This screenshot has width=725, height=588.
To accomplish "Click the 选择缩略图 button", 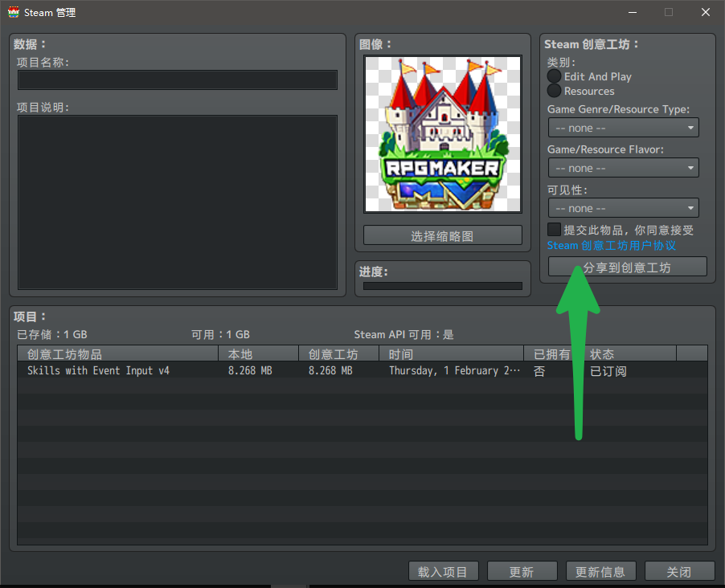I will 443,235.
